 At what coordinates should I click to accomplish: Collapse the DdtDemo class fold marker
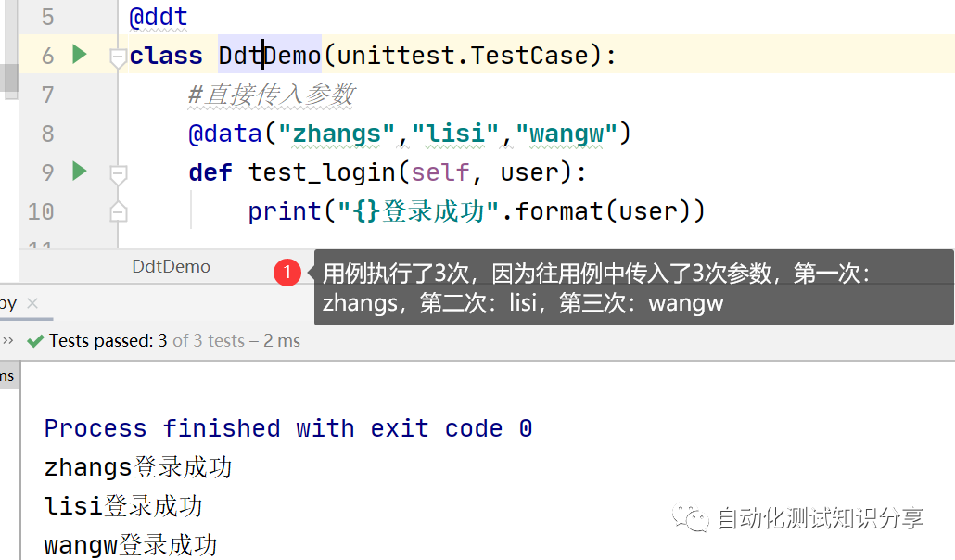click(x=118, y=57)
